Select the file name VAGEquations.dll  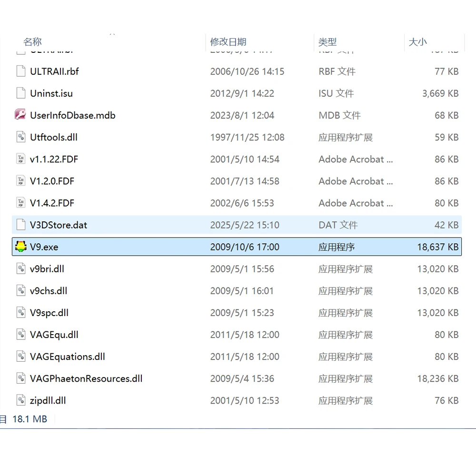click(x=68, y=357)
